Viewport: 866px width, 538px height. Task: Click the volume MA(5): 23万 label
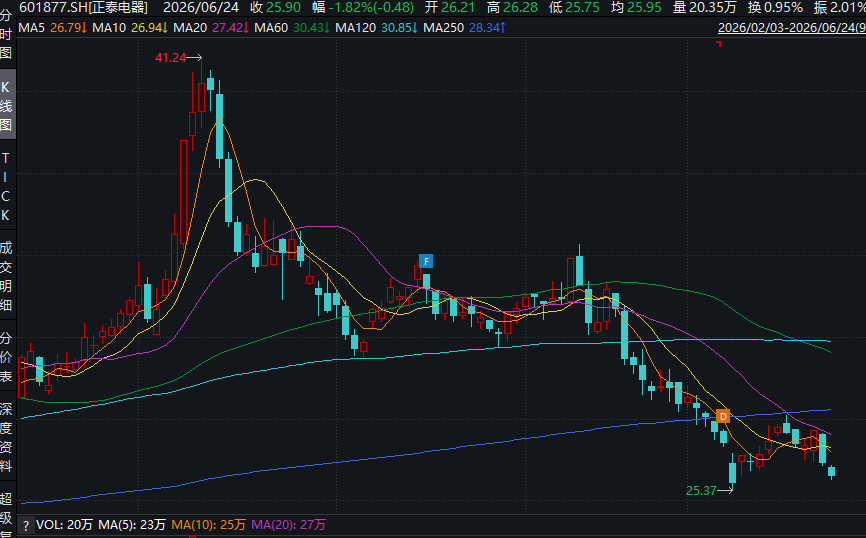132,525
